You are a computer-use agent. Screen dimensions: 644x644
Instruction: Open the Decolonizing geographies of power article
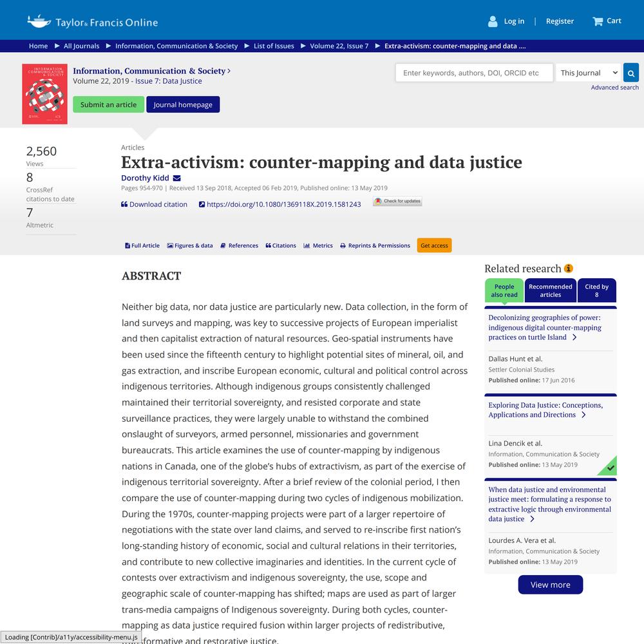click(545, 327)
